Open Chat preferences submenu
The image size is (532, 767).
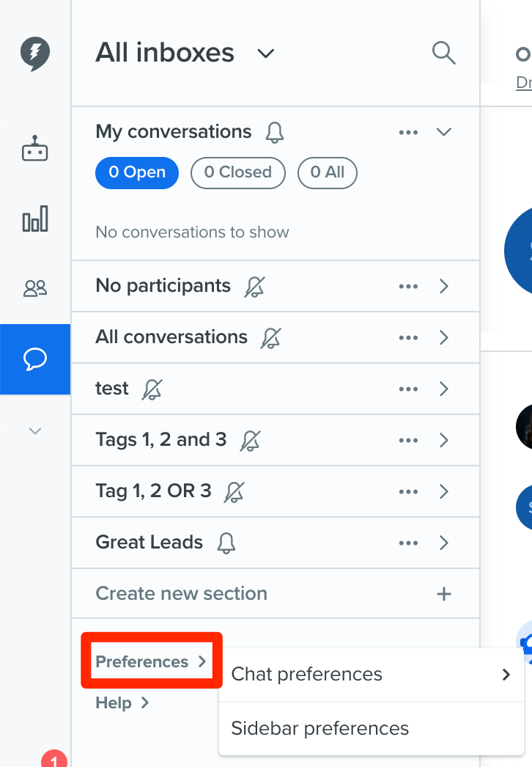371,675
